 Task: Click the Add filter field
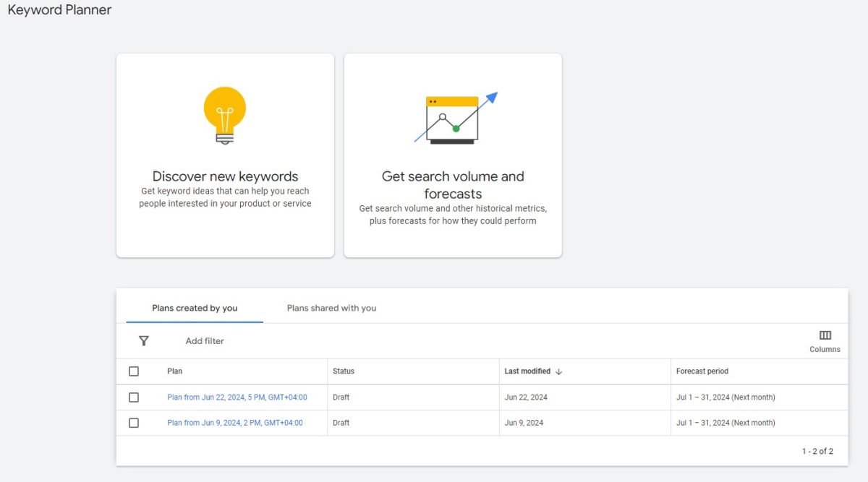205,341
